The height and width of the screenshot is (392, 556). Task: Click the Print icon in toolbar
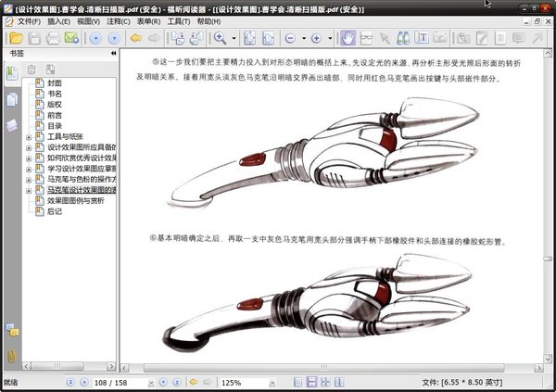point(53,38)
